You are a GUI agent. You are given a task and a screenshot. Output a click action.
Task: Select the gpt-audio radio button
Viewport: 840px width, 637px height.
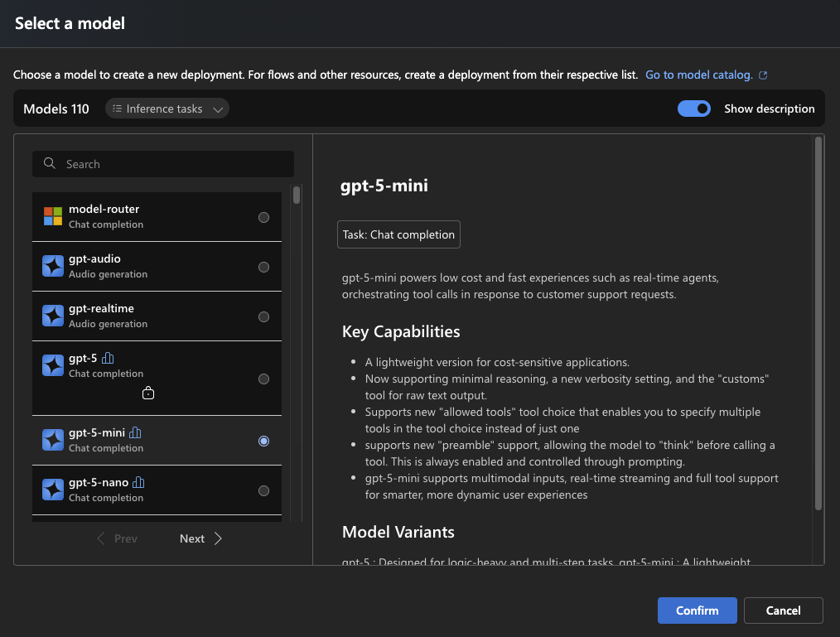pyautogui.click(x=263, y=267)
